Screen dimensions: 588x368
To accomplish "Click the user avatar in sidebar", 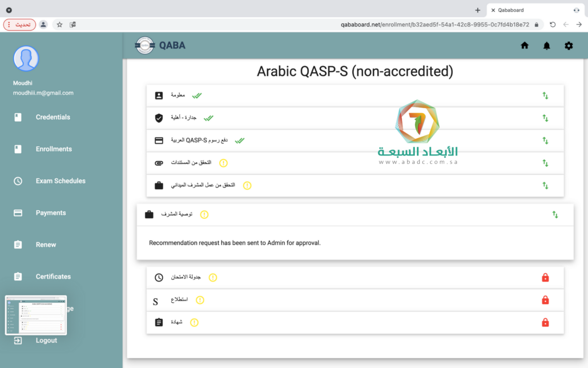I will click(x=26, y=59).
